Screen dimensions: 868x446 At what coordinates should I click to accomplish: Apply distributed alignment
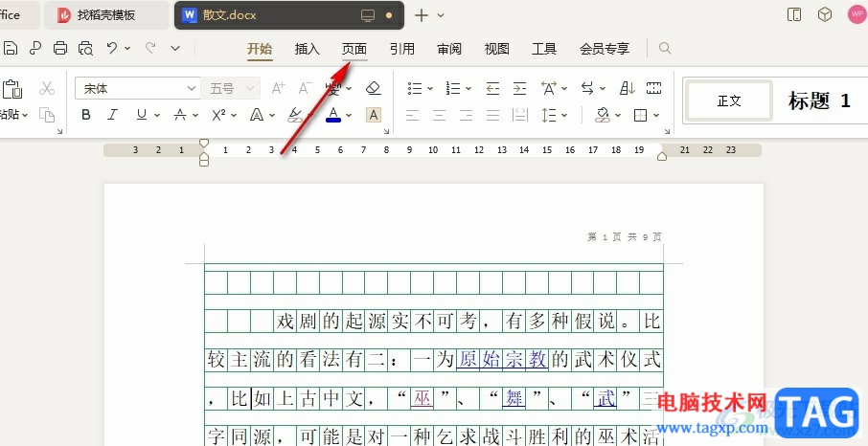click(x=520, y=115)
